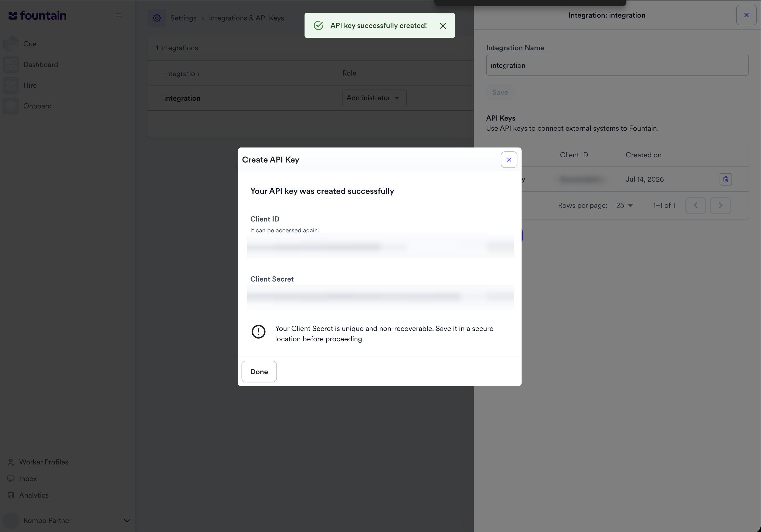Close the Create API Key dialog
Screen dimensions: 761x532
[x=509, y=160]
